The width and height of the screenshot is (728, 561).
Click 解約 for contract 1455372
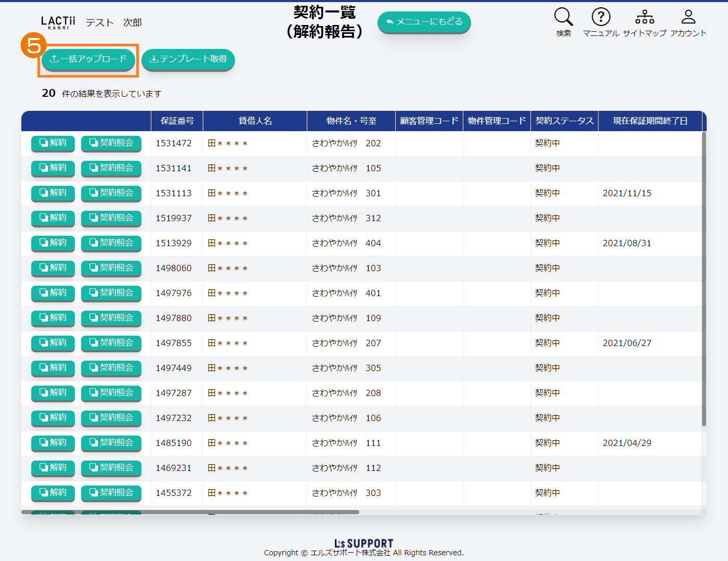(53, 493)
